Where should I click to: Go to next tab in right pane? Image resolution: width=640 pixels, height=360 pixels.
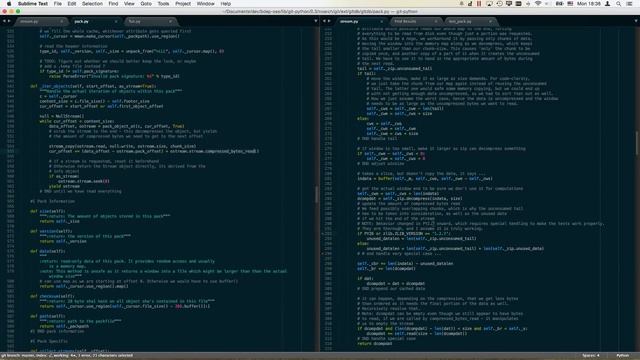coord(329,21)
